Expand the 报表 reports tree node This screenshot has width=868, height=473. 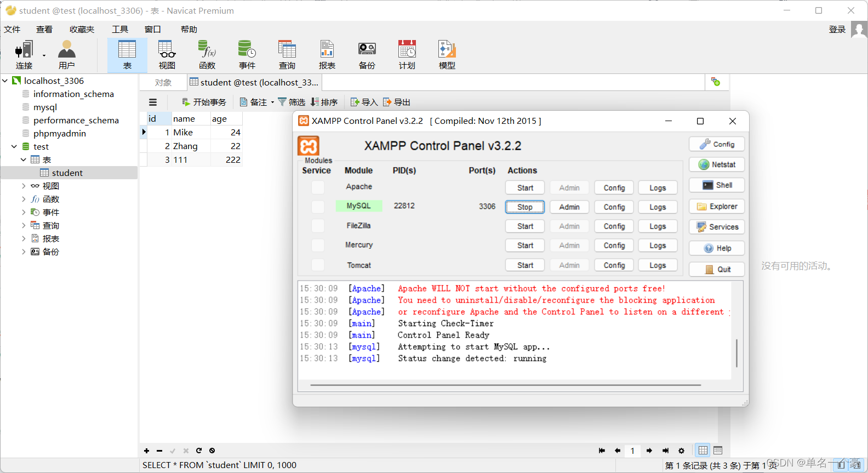24,238
